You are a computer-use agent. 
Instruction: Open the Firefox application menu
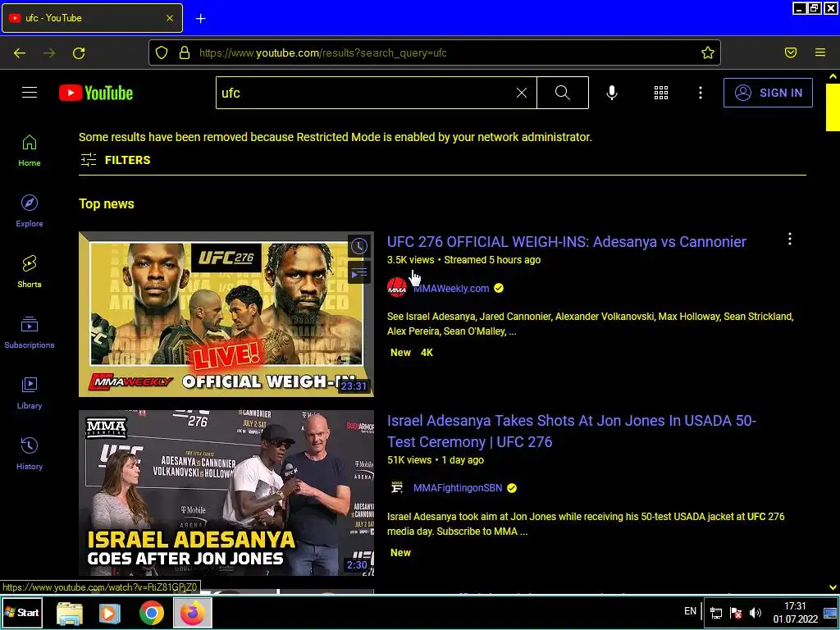(820, 52)
